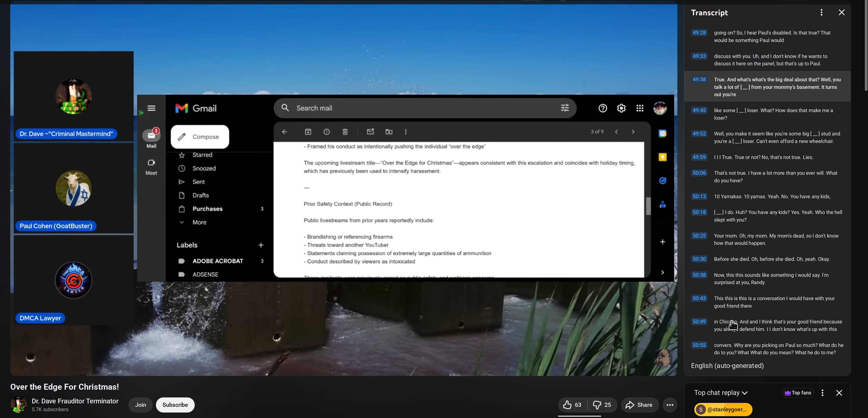The image size is (868, 418).
Task: Toggle the Top fans chip
Action: pos(798,393)
